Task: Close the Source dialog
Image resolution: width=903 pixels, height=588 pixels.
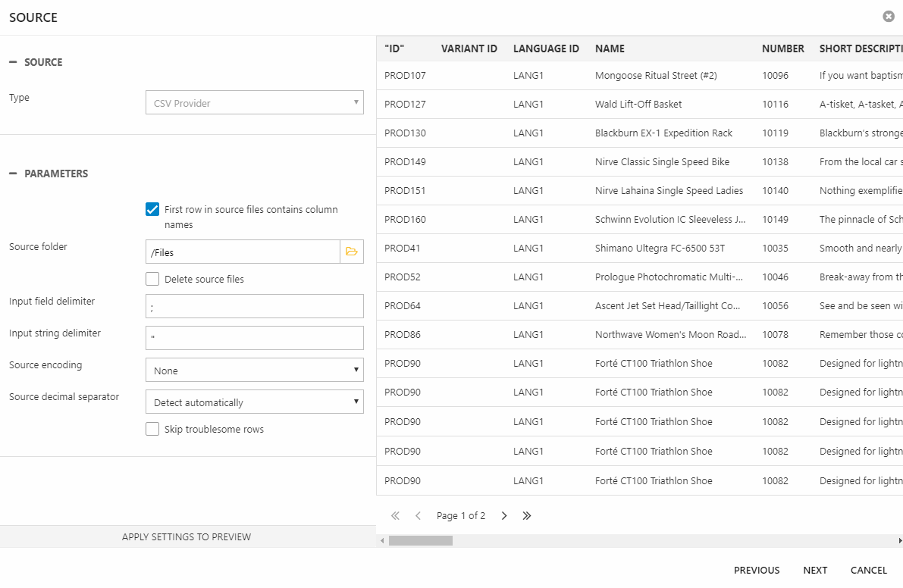Action: [x=888, y=17]
